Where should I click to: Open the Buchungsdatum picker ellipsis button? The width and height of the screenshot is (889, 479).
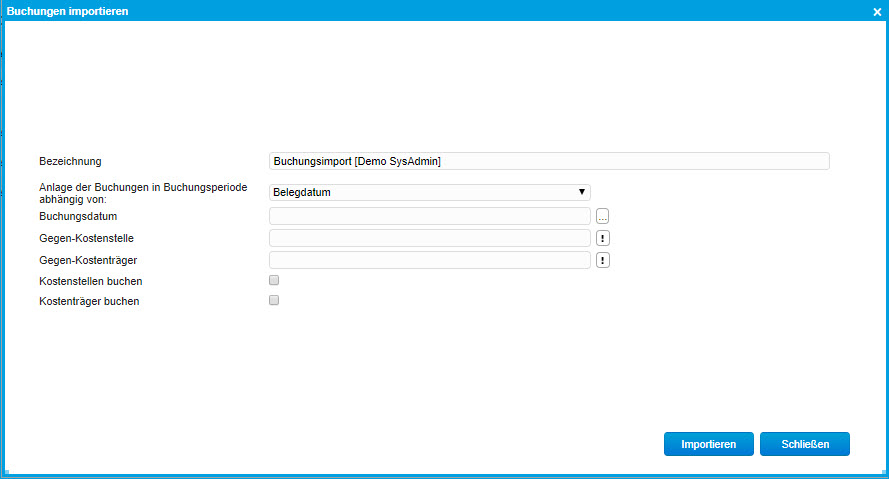pos(602,216)
